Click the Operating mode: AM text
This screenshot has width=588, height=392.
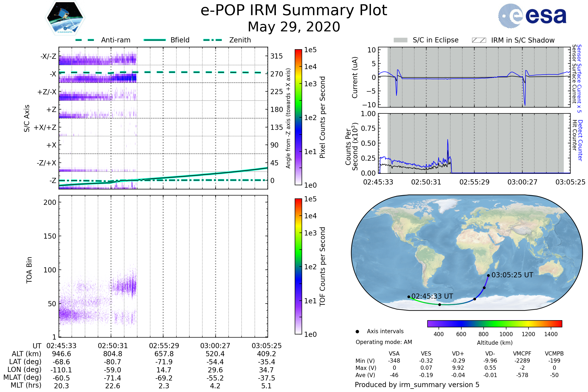384,342
